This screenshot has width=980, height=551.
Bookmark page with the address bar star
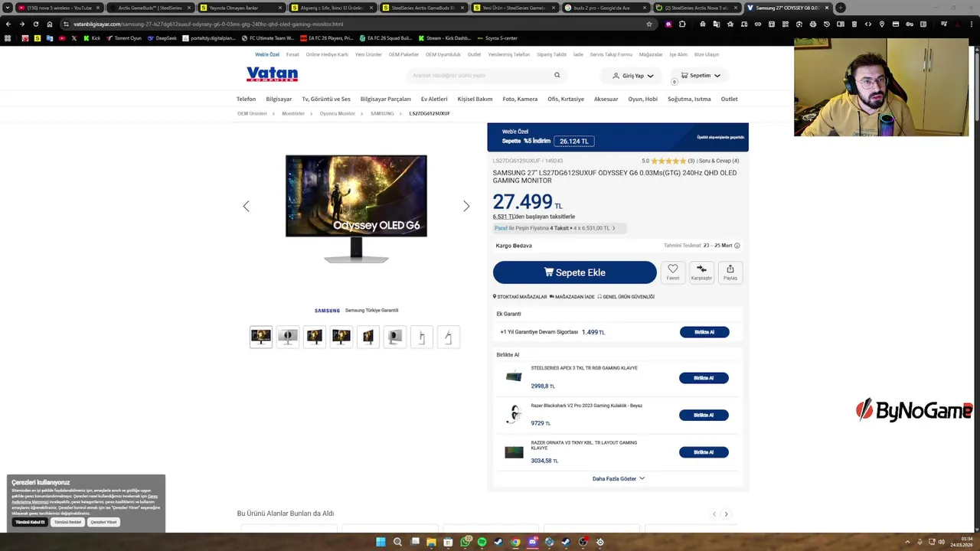tap(649, 24)
